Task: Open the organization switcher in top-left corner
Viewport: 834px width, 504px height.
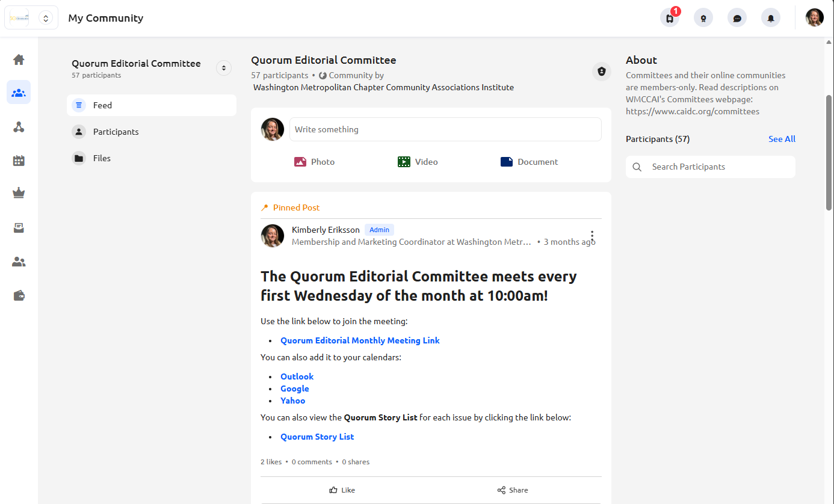Action: click(31, 18)
